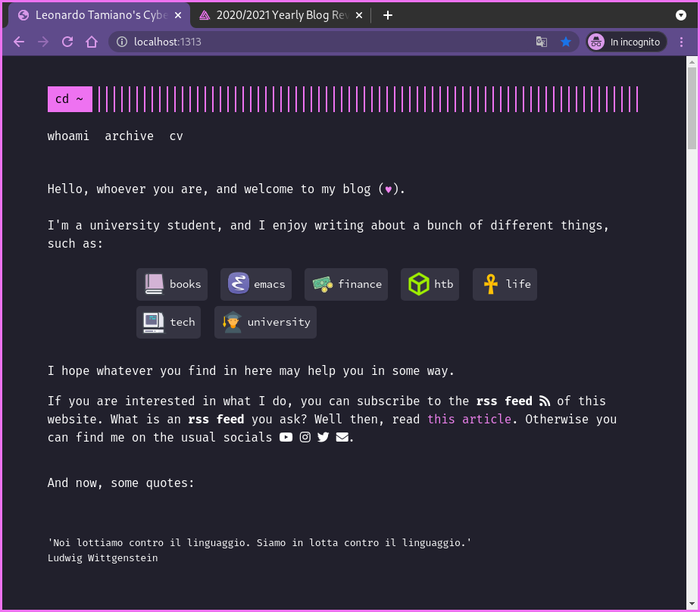
Task: Open the In incognito profile indicator
Action: pyautogui.click(x=627, y=42)
